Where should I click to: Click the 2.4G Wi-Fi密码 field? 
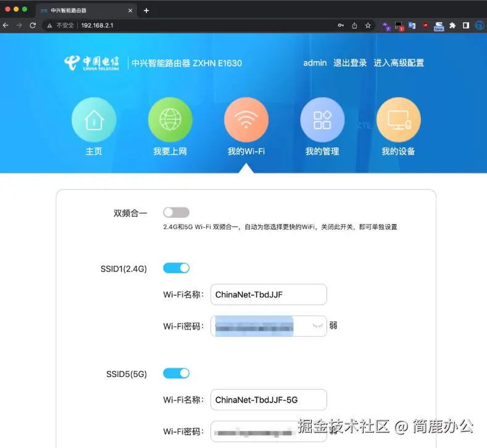(x=268, y=326)
